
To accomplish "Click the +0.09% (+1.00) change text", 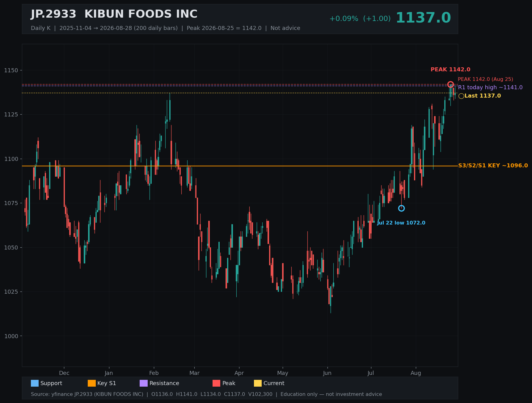I will tap(360, 19).
